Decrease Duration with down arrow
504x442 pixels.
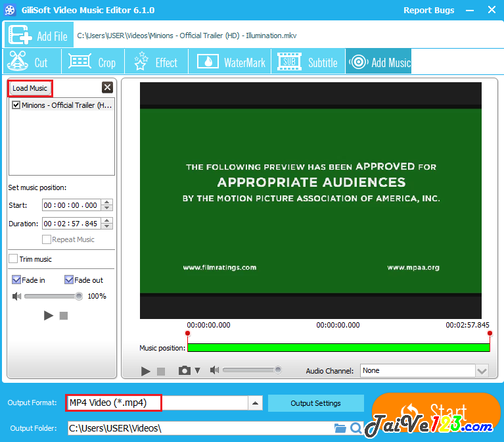coord(107,226)
